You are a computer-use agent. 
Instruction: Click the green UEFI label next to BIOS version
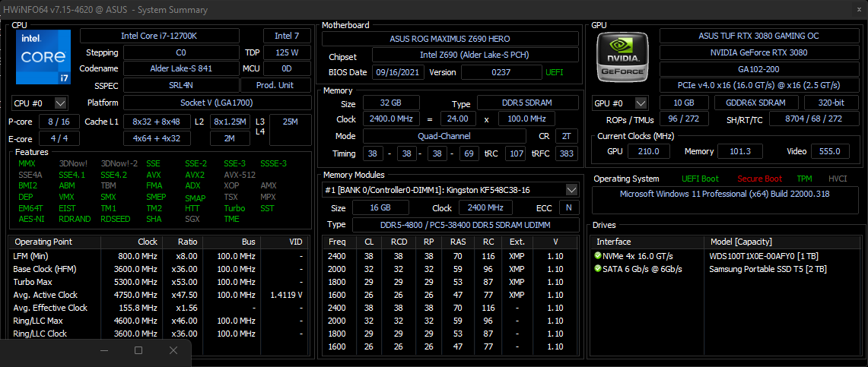tap(554, 72)
